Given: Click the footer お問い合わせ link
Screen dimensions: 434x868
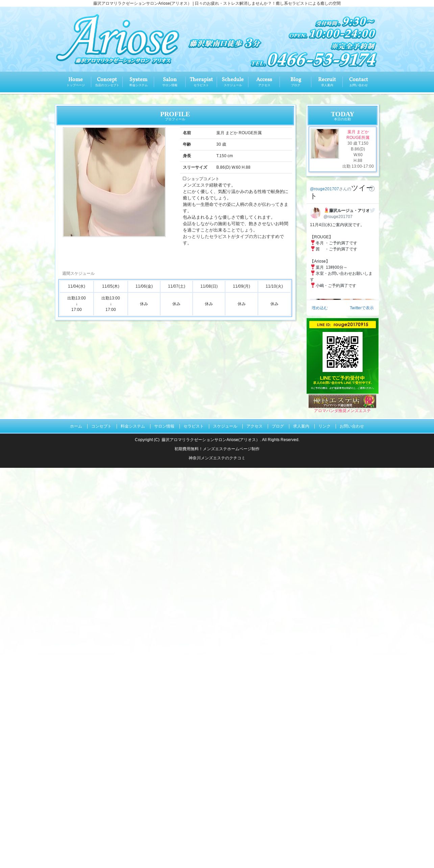Looking at the screenshot, I should click(x=352, y=426).
